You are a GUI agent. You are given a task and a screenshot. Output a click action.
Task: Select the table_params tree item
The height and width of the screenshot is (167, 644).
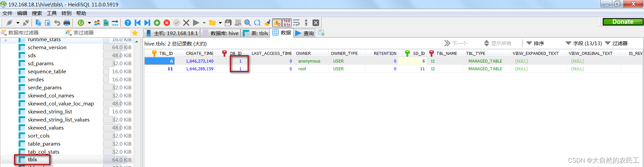coord(44,144)
